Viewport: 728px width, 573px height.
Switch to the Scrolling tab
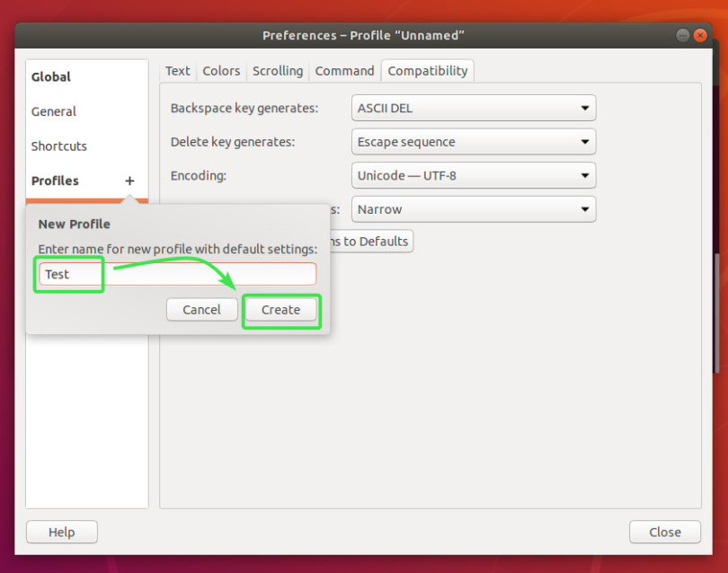pyautogui.click(x=278, y=70)
